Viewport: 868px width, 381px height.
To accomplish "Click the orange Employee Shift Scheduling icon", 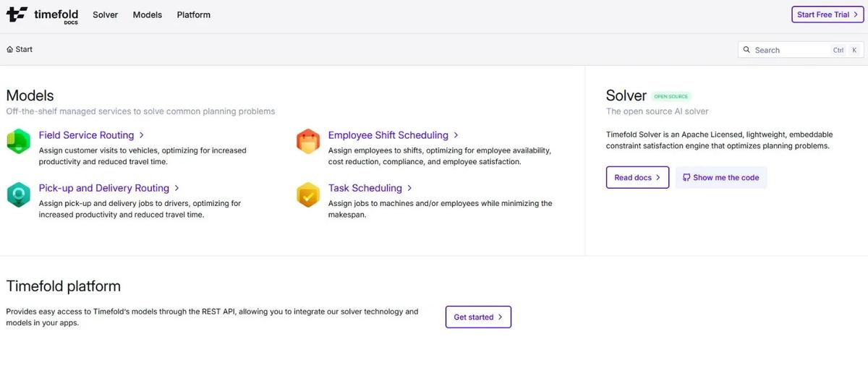I will point(308,141).
